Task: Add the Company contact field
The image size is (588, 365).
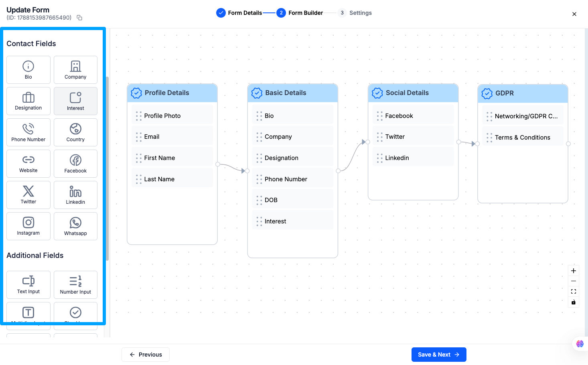Action: tap(75, 70)
